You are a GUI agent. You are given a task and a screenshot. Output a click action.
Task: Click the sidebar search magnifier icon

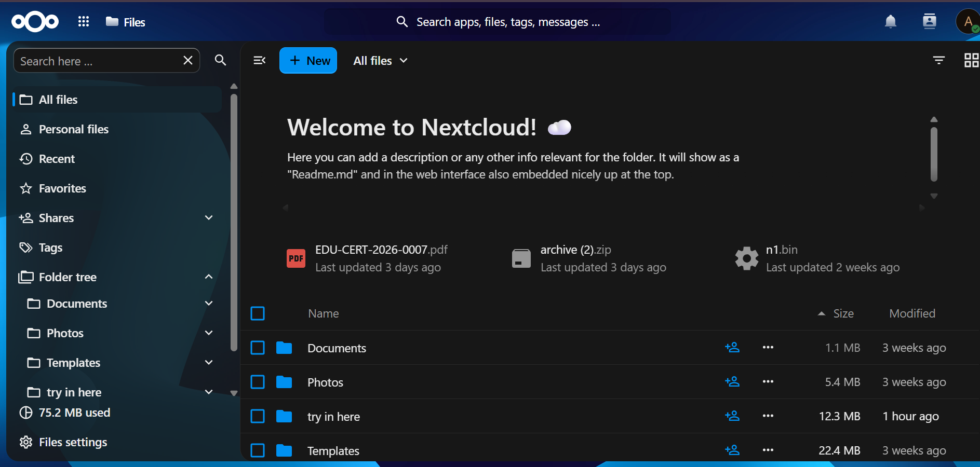[x=221, y=60]
